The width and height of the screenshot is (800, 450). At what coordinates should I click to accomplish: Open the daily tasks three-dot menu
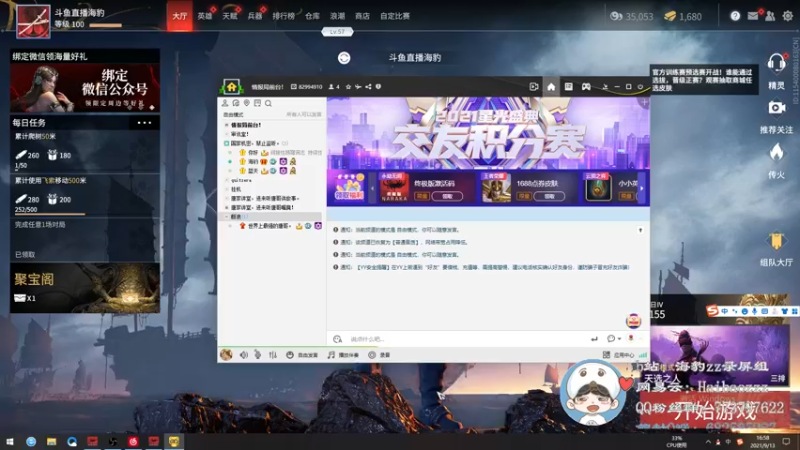coord(144,122)
